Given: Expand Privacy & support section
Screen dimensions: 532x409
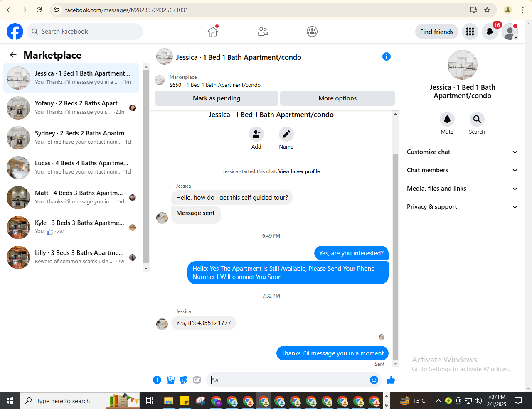Looking at the screenshot, I should (462, 207).
